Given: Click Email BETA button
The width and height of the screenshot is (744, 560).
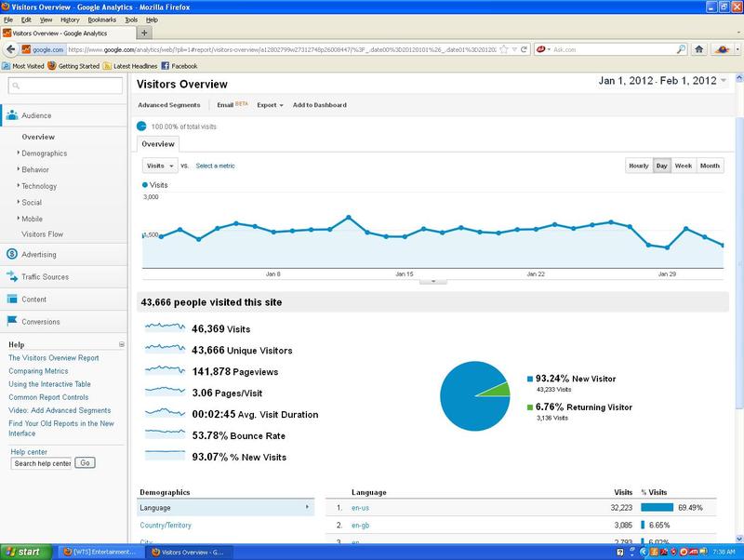Looking at the screenshot, I should point(232,104).
